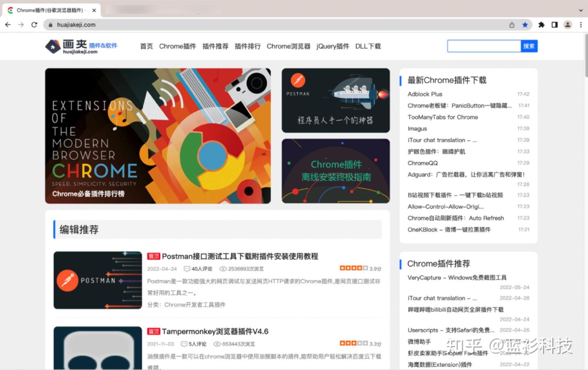This screenshot has height=370, width=588.
Task: Click the eye views icon for Tampermonkey article
Action: [x=217, y=344]
